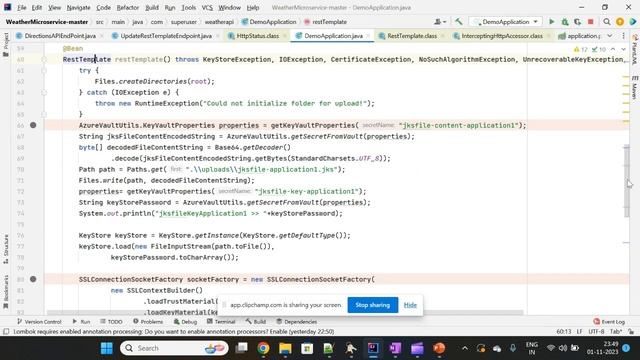Open the Dependencies tool window
This screenshot has height=360, width=640.
coord(296,322)
